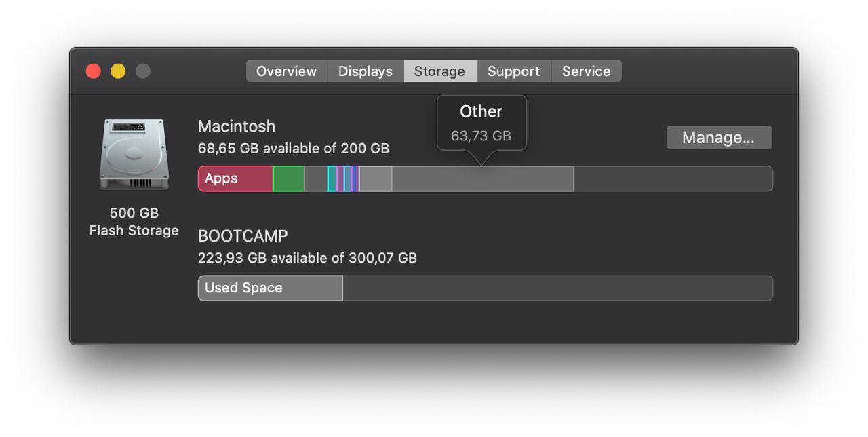Click the Other storage segment under tooltip
The width and height of the screenshot is (868, 437).
click(483, 178)
